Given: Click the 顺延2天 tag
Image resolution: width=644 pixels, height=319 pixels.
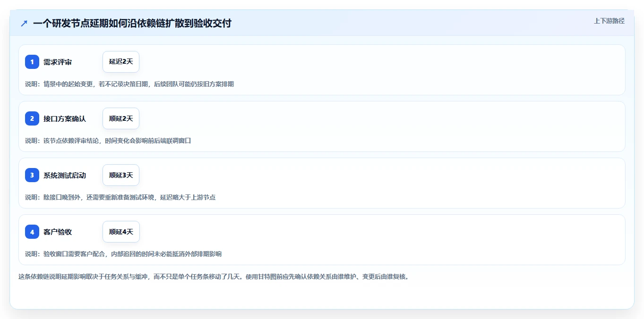Looking at the screenshot, I should [x=121, y=118].
